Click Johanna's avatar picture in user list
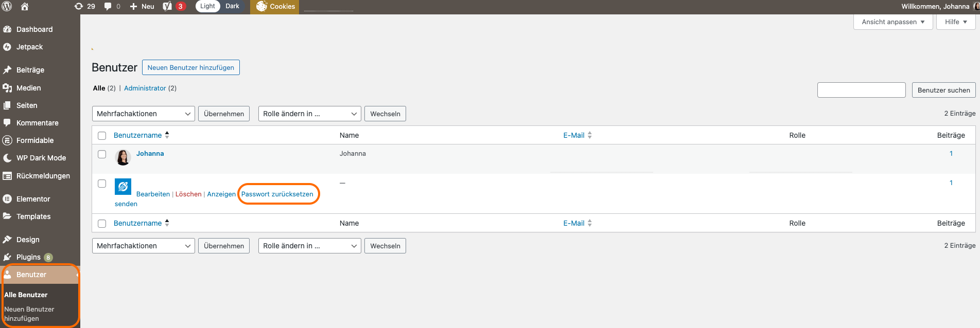 click(123, 157)
